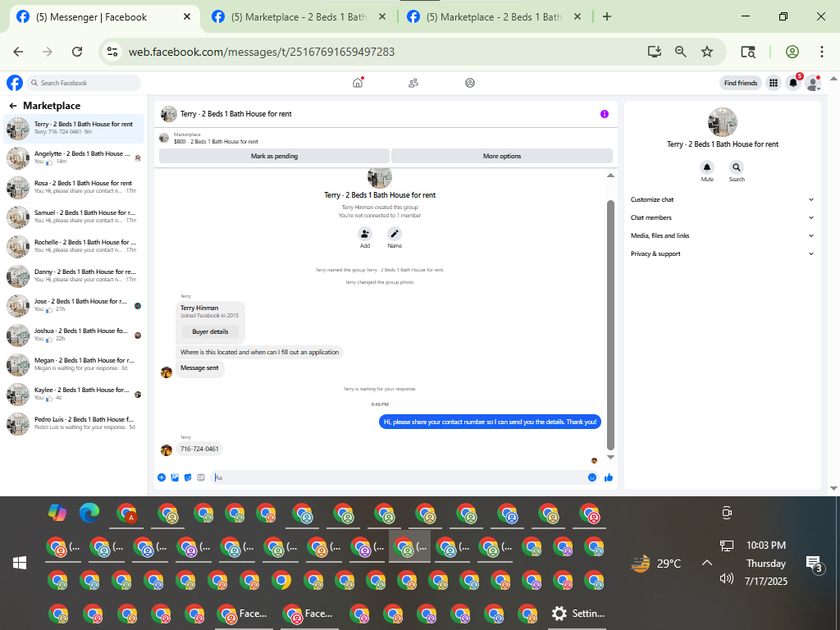Viewport: 840px width, 630px height.
Task: Open the Facebook apps menu grid icon
Action: pyautogui.click(x=773, y=83)
